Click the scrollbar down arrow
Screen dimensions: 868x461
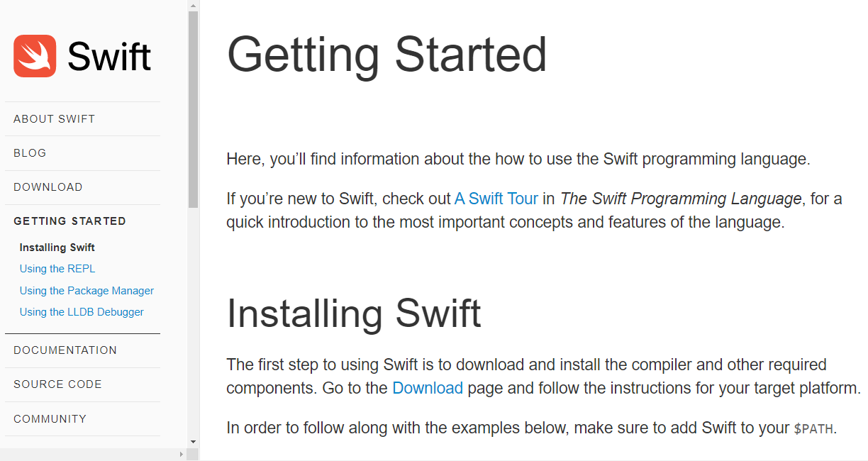[x=191, y=441]
